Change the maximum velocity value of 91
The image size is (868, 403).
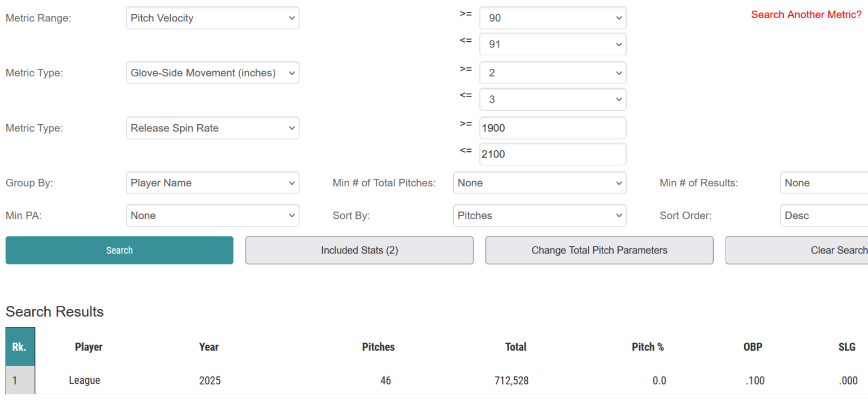pyautogui.click(x=552, y=44)
